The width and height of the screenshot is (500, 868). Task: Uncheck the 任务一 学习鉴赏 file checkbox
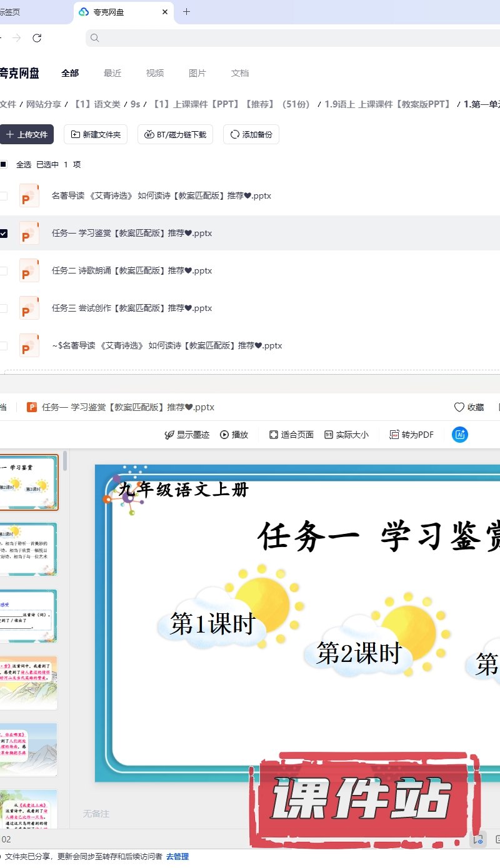click(x=4, y=234)
